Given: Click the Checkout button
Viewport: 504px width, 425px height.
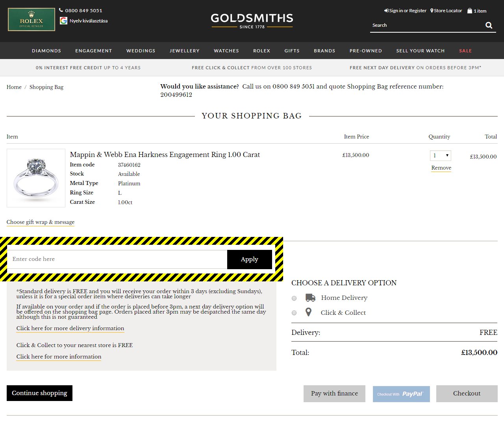Looking at the screenshot, I should (467, 394).
